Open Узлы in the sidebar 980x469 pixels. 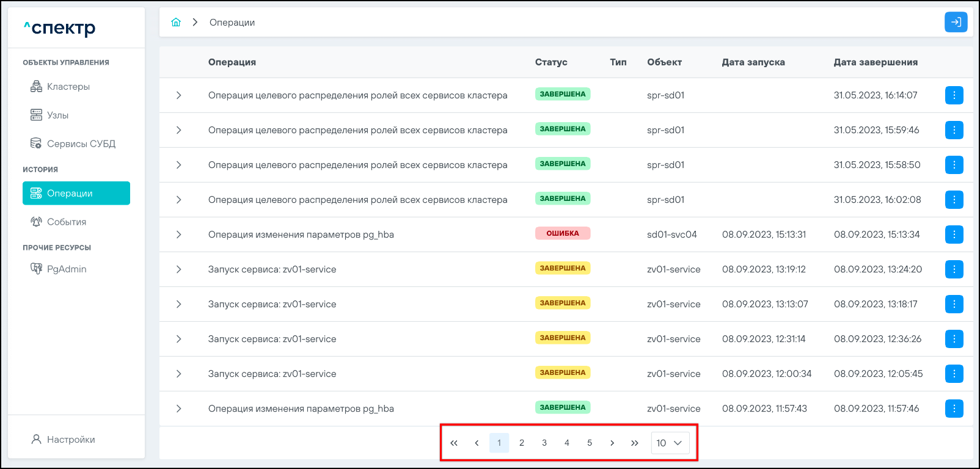click(x=57, y=115)
